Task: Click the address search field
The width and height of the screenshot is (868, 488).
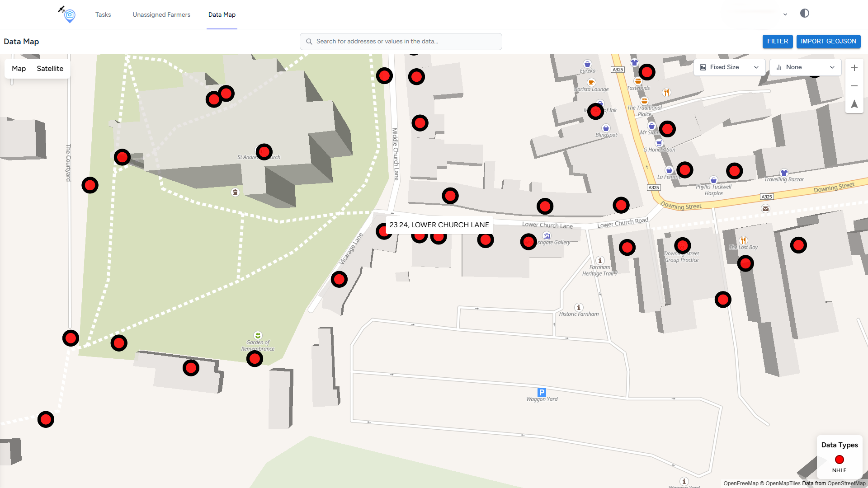Action: point(401,41)
